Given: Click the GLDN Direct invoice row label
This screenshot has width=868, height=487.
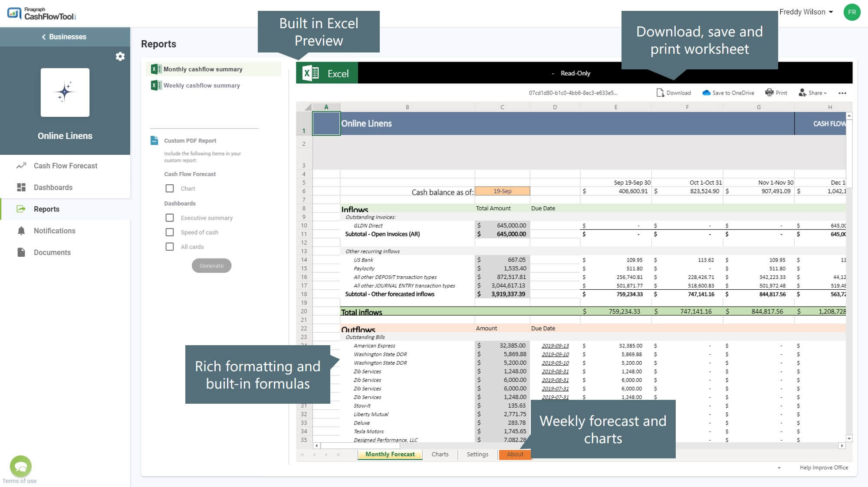Looking at the screenshot, I should point(368,226).
